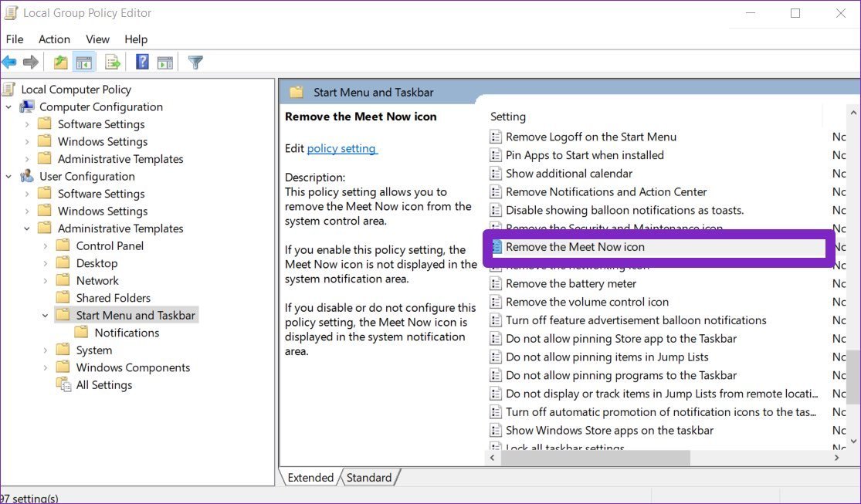Click the Up one level folder icon
Viewport: 861px width, 504px height.
(60, 62)
